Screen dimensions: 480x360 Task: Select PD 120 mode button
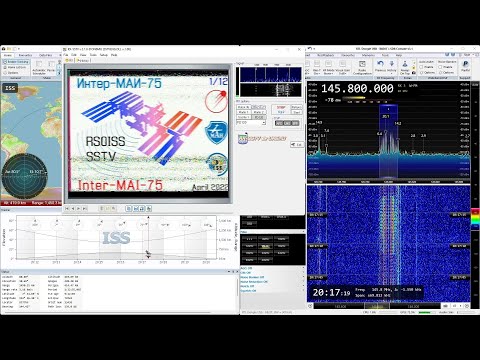258,117
